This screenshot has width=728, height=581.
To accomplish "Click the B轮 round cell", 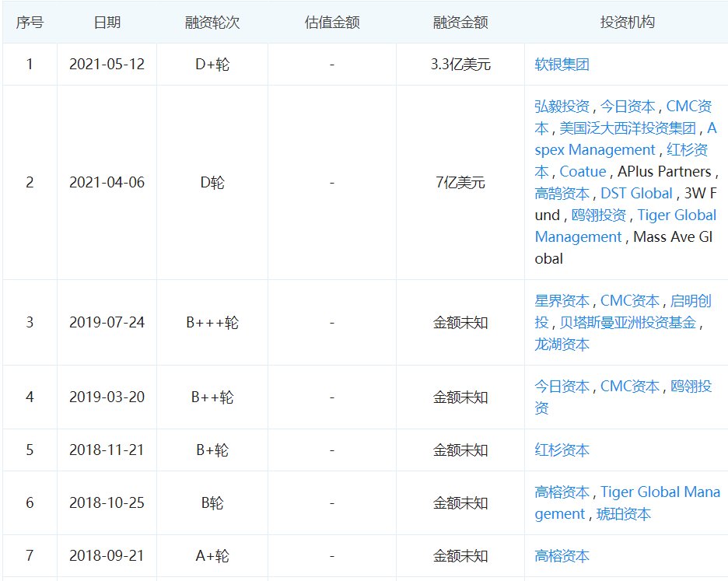I will [212, 503].
